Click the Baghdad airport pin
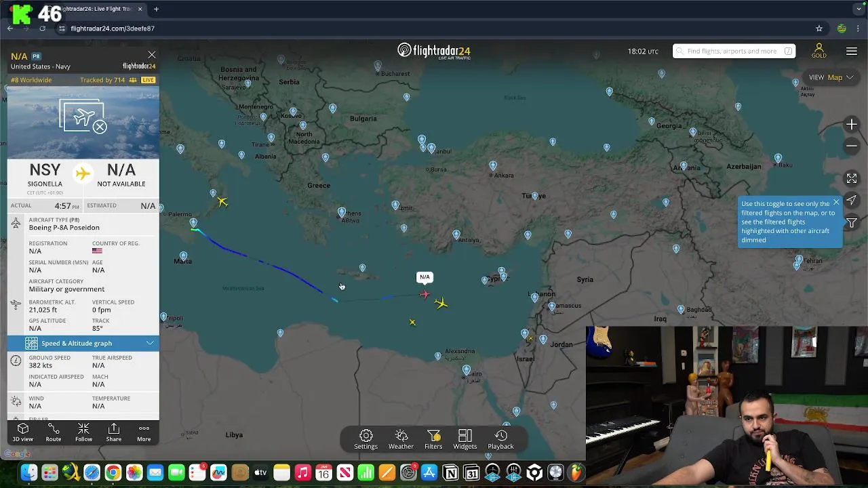 [x=681, y=309]
